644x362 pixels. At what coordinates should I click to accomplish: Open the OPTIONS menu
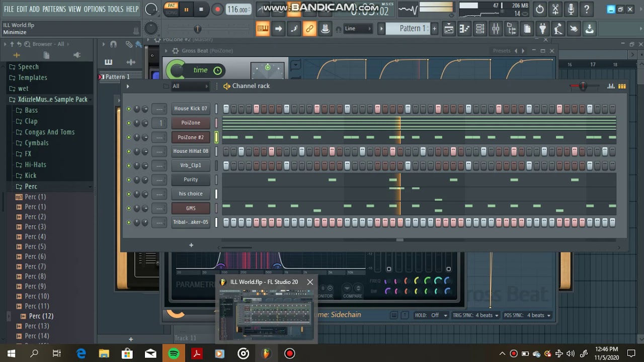tap(95, 9)
